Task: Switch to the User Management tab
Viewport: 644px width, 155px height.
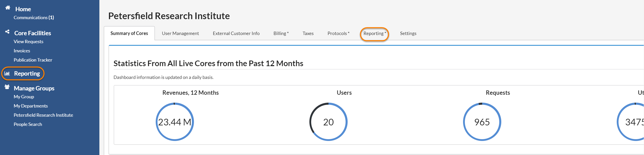Action: 180,33
